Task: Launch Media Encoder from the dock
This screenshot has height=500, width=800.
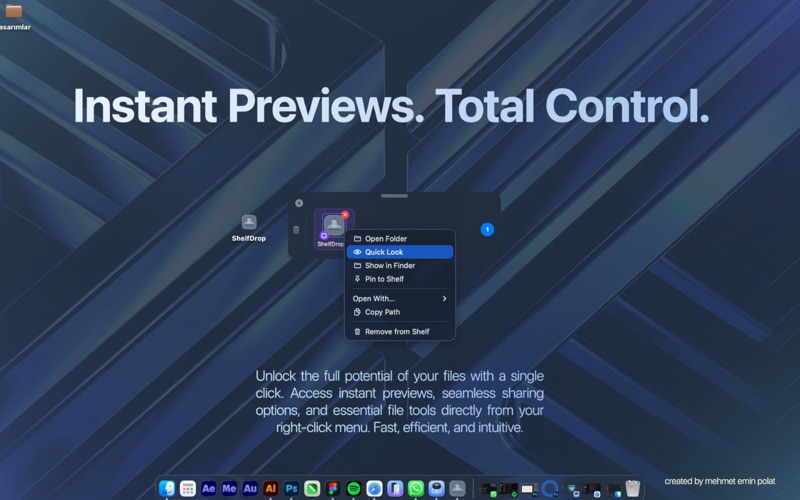Action: click(229, 488)
